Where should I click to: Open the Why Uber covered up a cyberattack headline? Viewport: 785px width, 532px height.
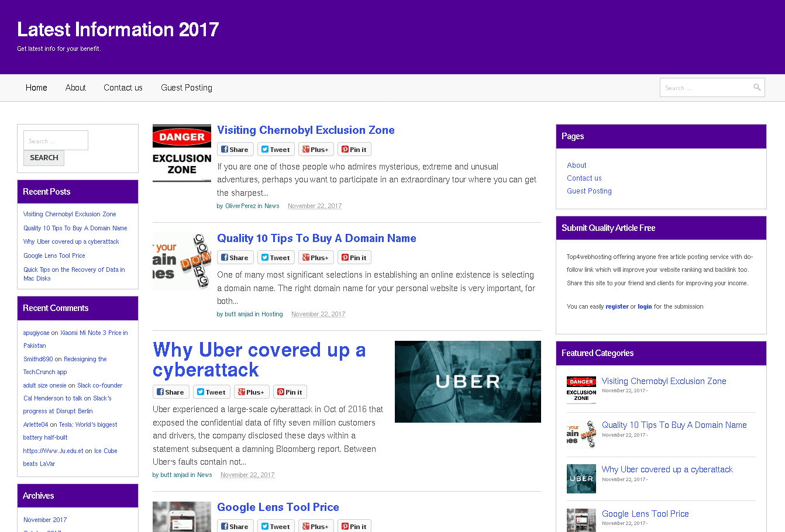pos(259,360)
